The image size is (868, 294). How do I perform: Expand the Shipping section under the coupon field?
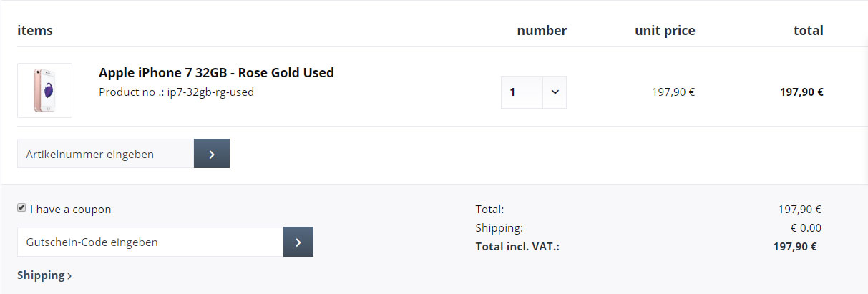(x=44, y=275)
